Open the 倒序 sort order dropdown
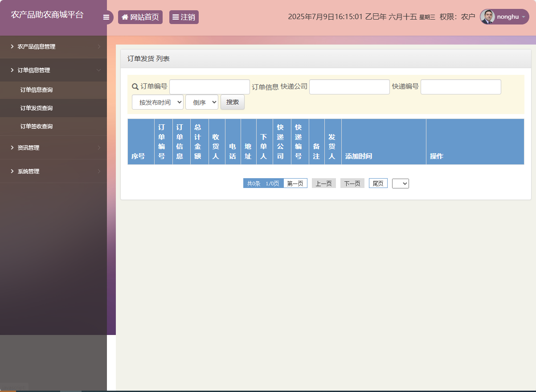 click(x=201, y=102)
